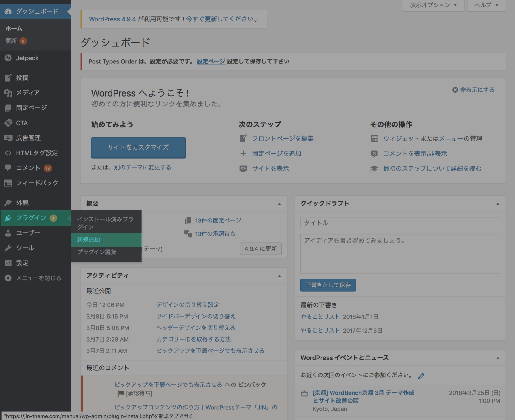Collapse the WordPress イベントとニュース panel
This screenshot has height=420, width=515.
tap(498, 358)
